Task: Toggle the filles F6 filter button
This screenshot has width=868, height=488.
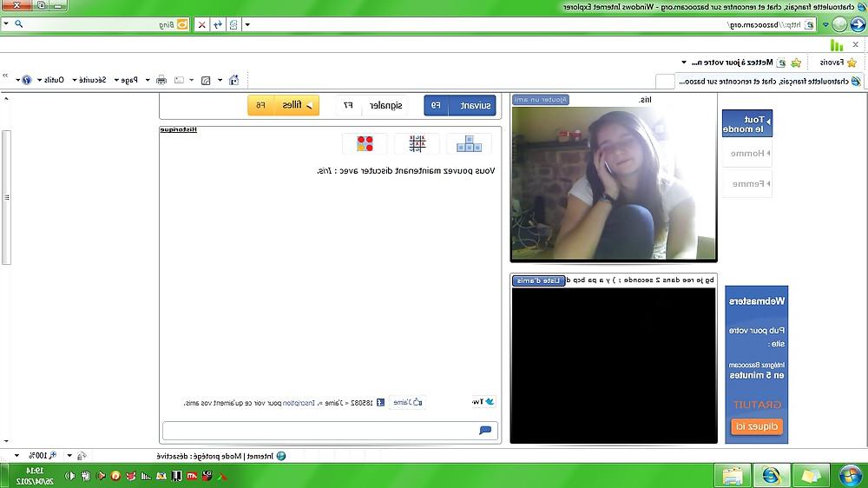Action: click(x=284, y=105)
